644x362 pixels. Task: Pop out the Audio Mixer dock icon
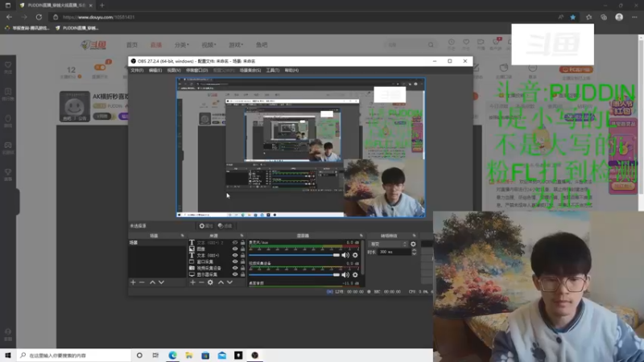tap(361, 236)
